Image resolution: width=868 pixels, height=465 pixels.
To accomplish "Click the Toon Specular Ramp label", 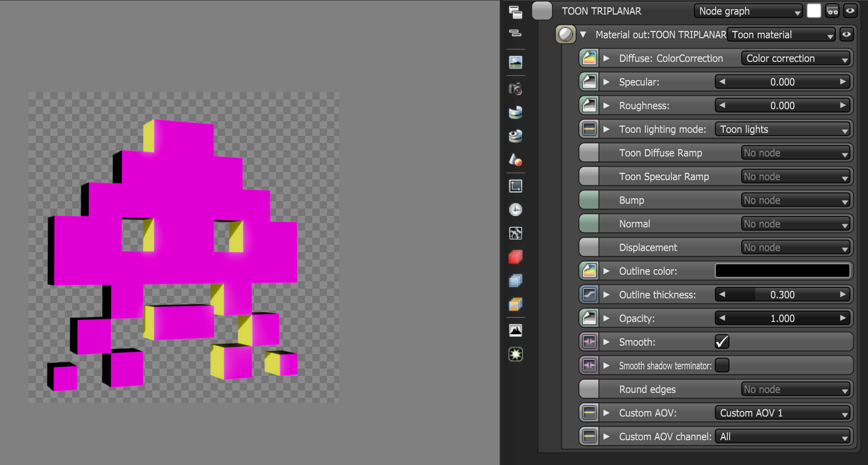I will click(x=664, y=176).
